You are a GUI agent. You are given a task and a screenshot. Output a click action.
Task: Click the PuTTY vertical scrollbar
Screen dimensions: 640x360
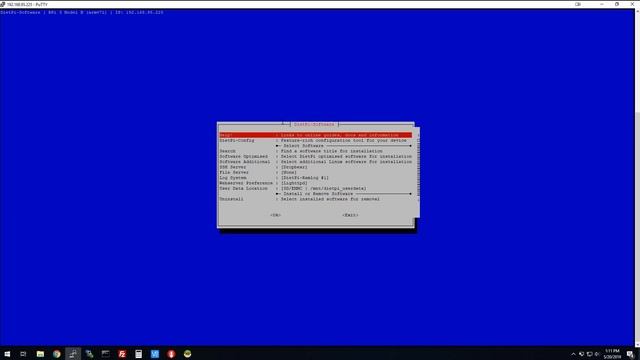pyautogui.click(x=637, y=177)
